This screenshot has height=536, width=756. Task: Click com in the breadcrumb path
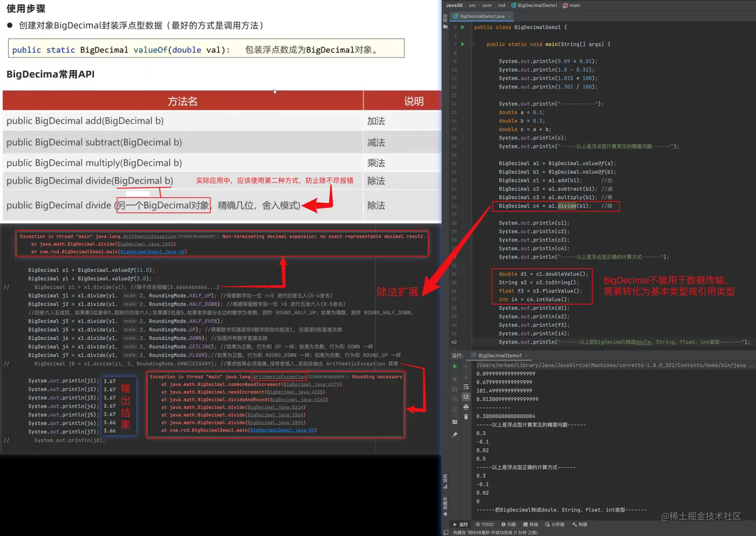click(x=487, y=5)
